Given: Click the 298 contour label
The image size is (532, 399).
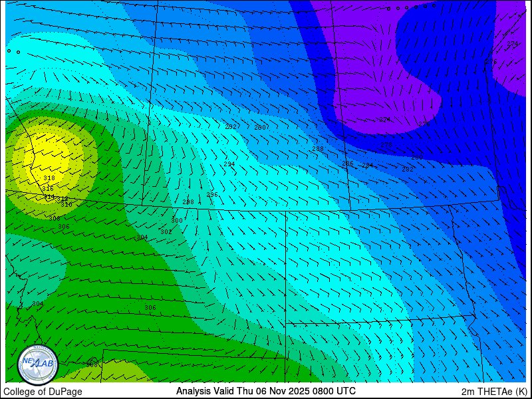Looking at the screenshot, I should click(x=188, y=202).
